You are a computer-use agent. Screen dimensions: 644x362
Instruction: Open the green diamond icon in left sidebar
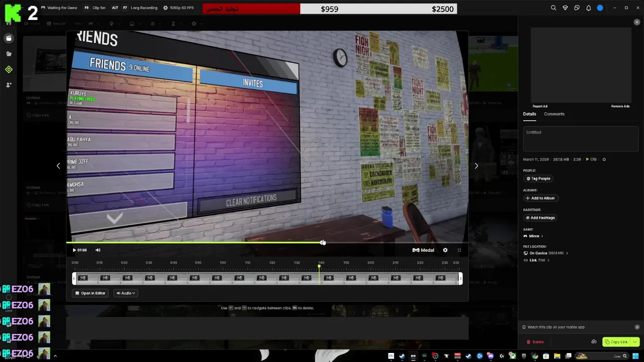click(9, 69)
